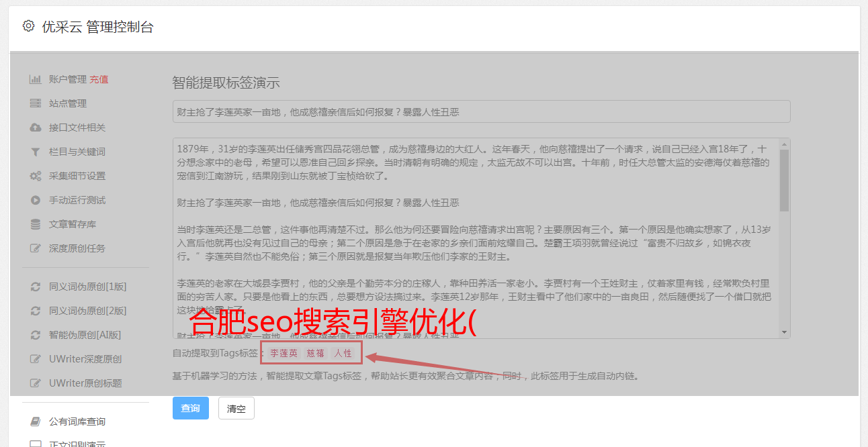Click the text area scrollbar thumb
868x447 pixels.
(784, 180)
